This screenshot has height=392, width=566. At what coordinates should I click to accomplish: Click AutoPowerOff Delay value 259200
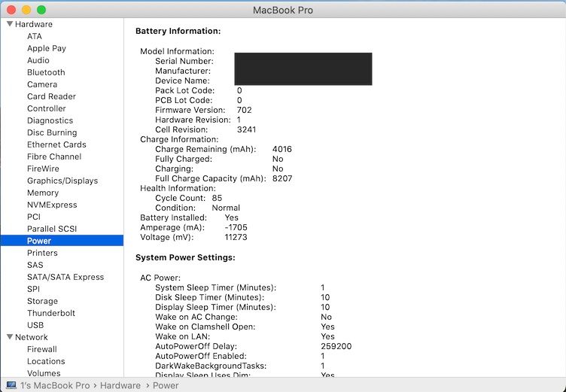click(336, 346)
